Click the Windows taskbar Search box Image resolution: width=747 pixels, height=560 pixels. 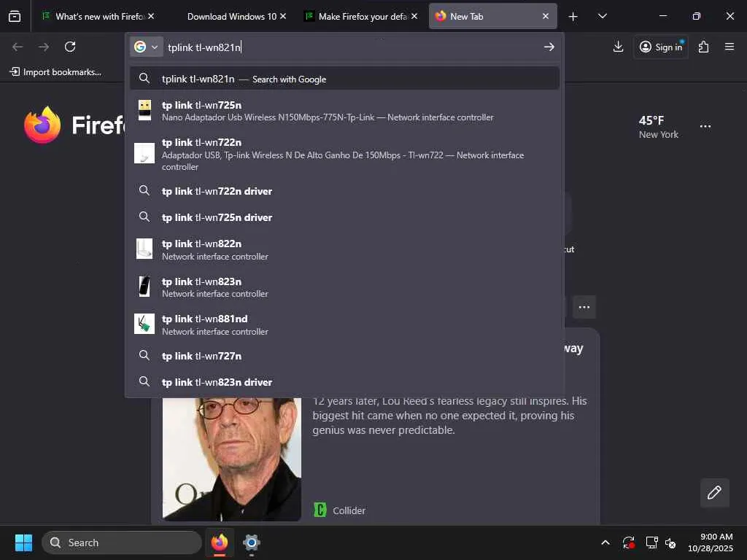tap(122, 542)
